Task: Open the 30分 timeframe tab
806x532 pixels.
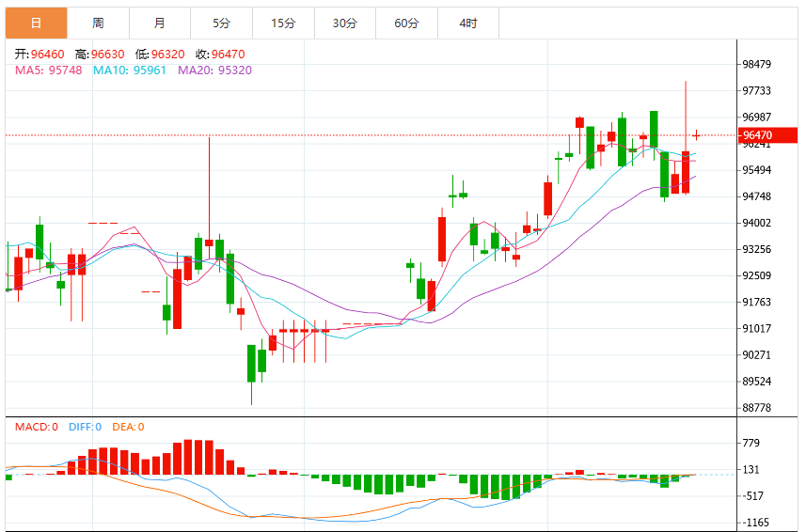Action: pyautogui.click(x=345, y=23)
